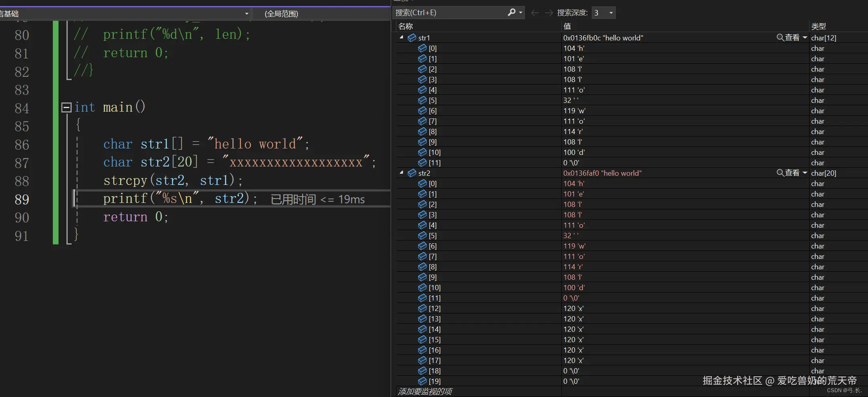Open the global scope dropdown
The image size is (868, 397).
pos(322,14)
